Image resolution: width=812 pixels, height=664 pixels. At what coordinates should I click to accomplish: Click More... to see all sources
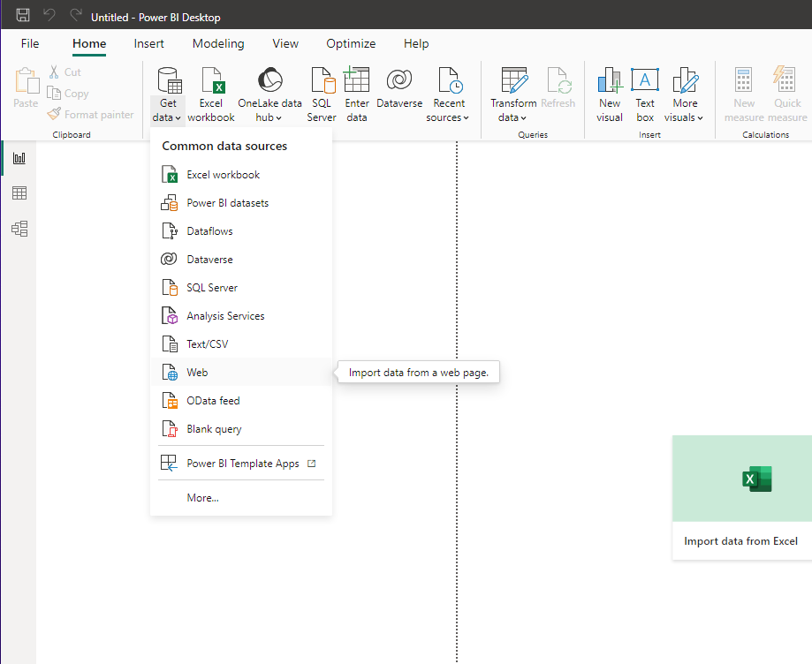click(x=241, y=498)
